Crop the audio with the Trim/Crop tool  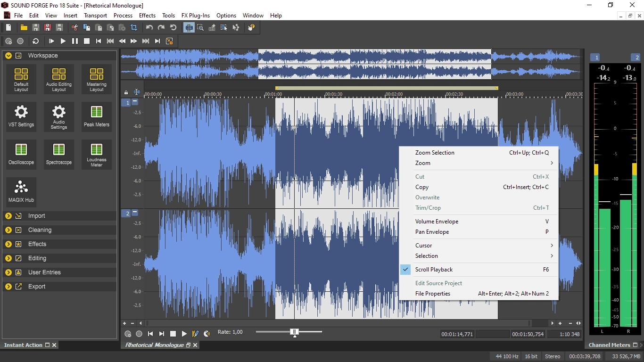click(x=134, y=28)
